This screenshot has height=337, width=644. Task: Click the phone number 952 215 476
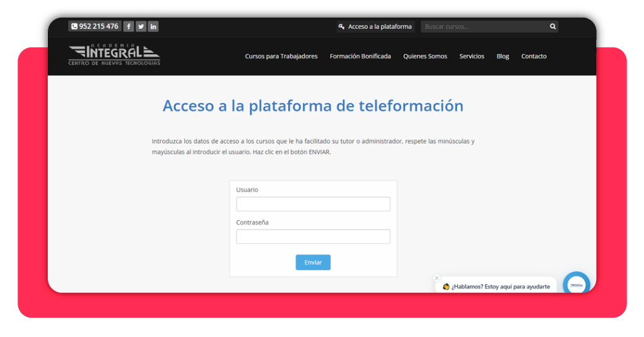pos(95,26)
